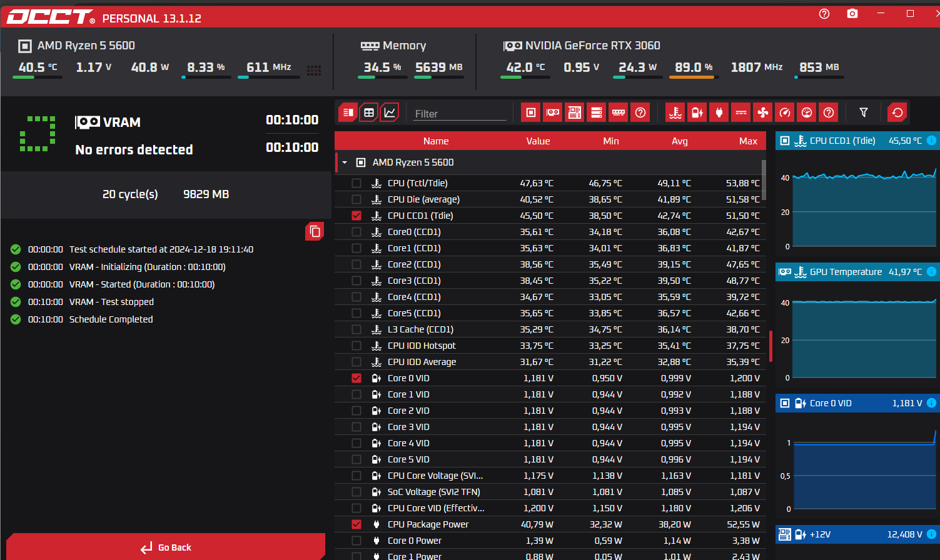
Task: Click the 'Schedule Completed' log entry
Action: pos(111,319)
